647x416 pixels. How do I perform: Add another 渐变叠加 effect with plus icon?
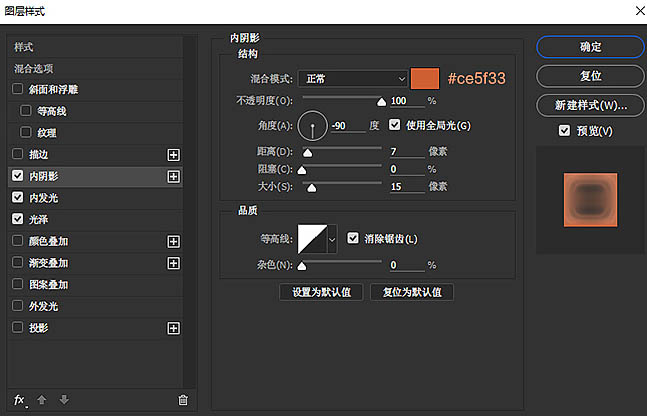coord(173,263)
